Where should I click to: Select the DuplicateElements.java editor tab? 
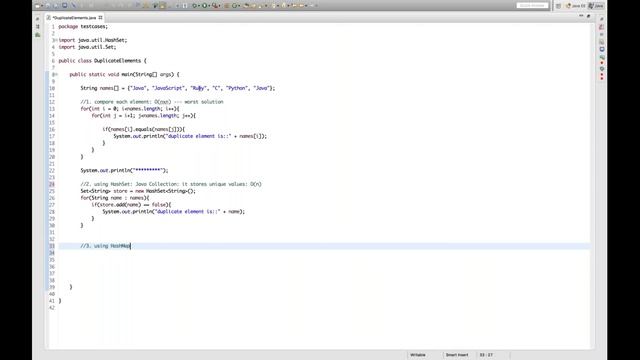click(x=75, y=18)
